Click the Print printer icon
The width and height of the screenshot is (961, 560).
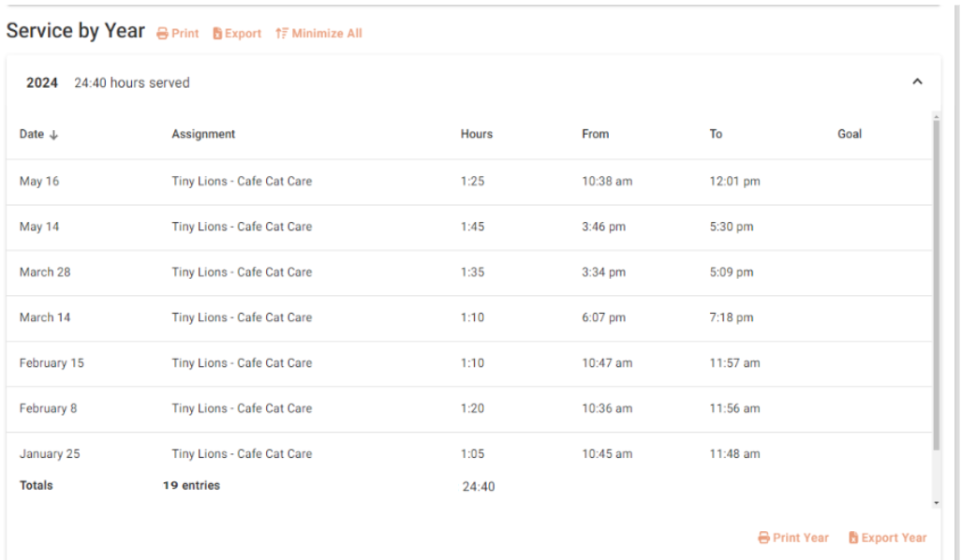coord(162,34)
